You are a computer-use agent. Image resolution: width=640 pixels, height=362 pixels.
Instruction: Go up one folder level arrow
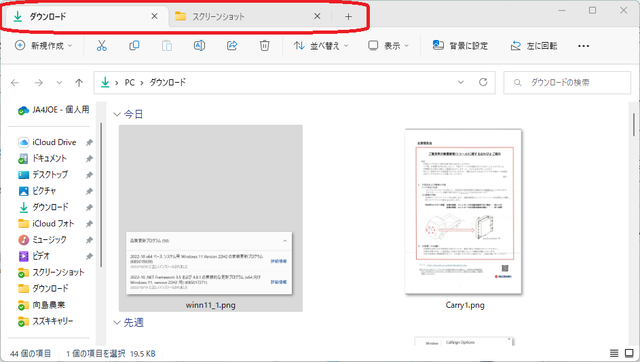pyautogui.click(x=79, y=83)
